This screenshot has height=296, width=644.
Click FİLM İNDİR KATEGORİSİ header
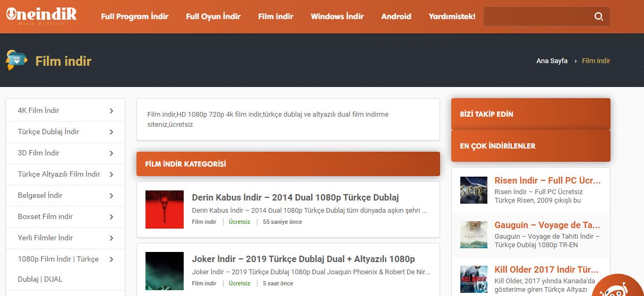point(288,164)
